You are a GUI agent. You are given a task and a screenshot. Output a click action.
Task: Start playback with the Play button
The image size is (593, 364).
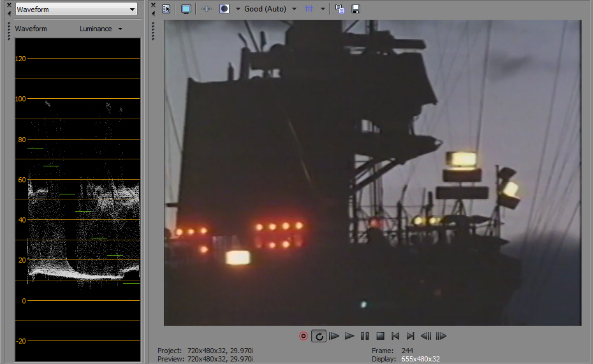349,336
